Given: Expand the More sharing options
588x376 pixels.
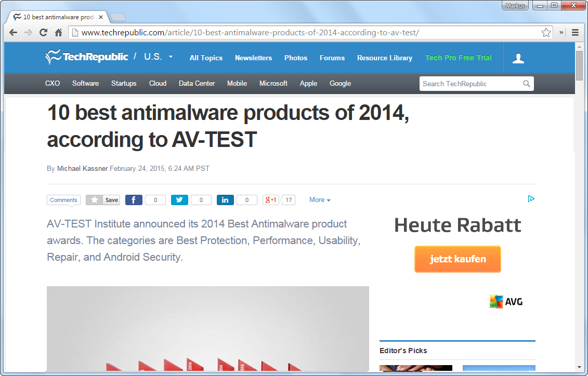Looking at the screenshot, I should [320, 200].
